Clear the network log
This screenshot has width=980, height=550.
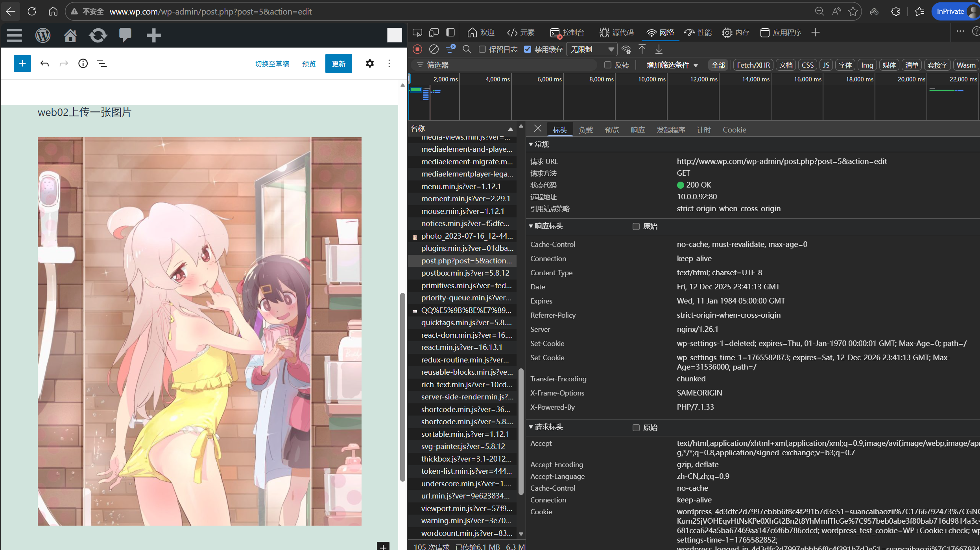point(434,50)
